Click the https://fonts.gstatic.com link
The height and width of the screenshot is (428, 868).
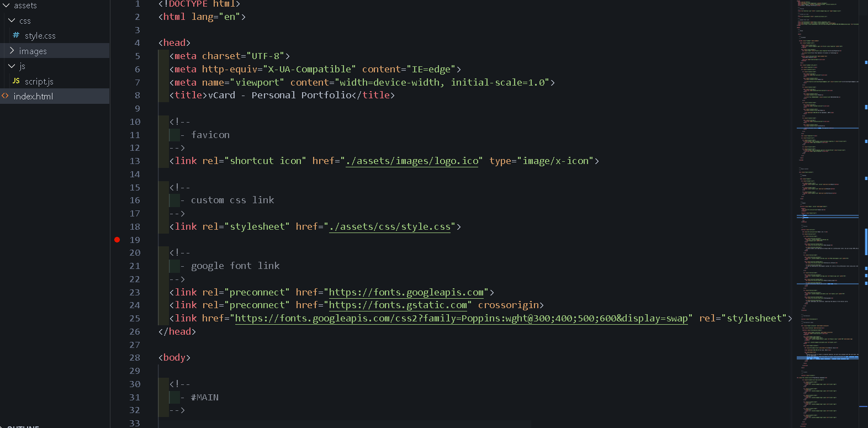click(398, 305)
